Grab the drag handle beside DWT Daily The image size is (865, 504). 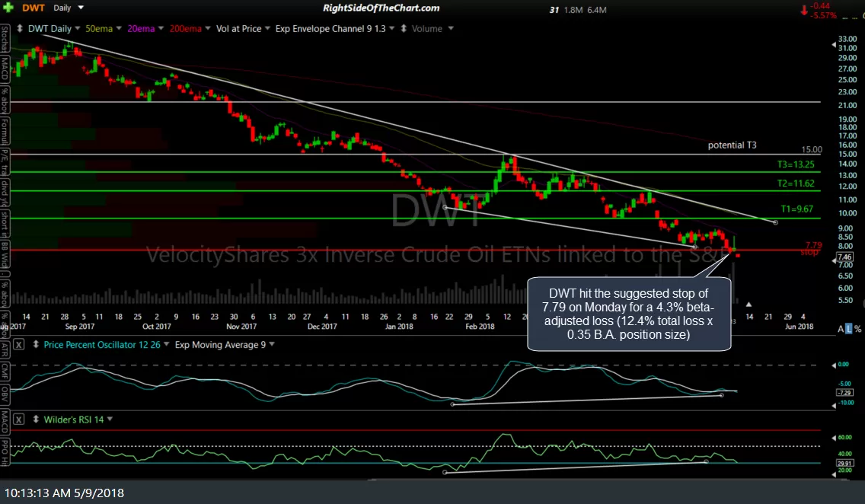click(20, 29)
